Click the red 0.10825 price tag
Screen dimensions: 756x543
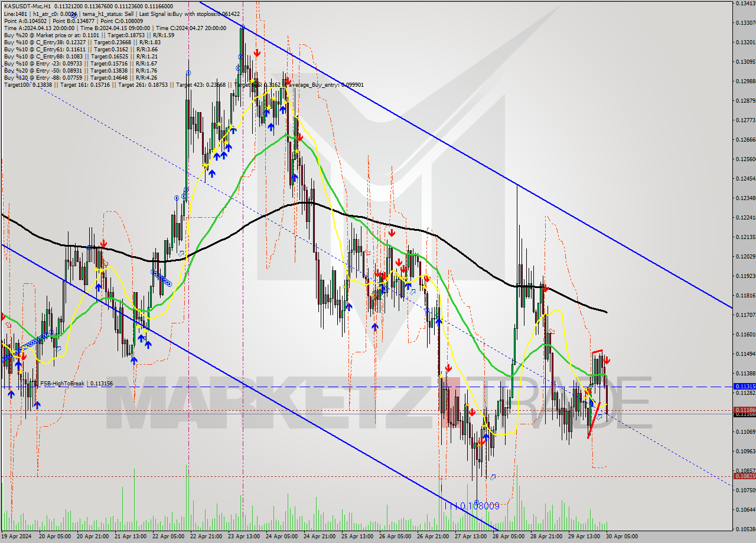[744, 476]
